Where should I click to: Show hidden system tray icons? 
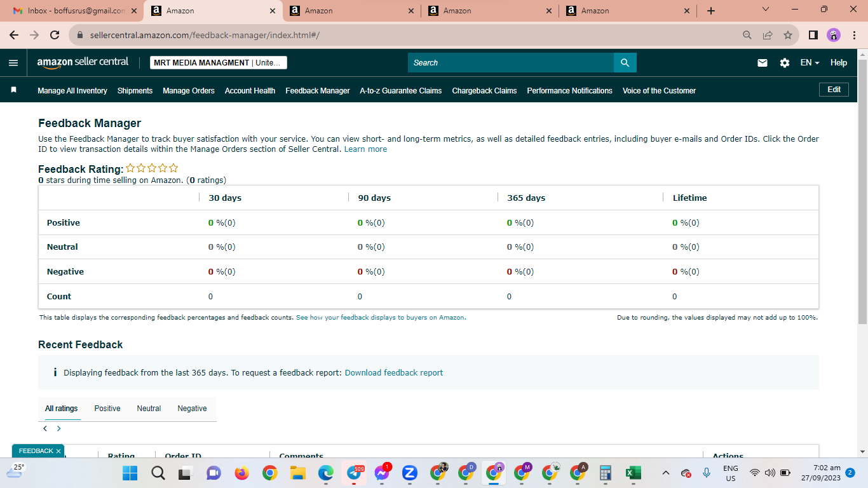point(666,473)
